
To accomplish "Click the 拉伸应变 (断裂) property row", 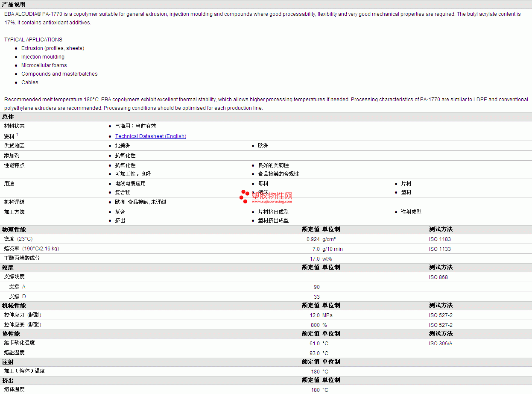I will 266,325.
